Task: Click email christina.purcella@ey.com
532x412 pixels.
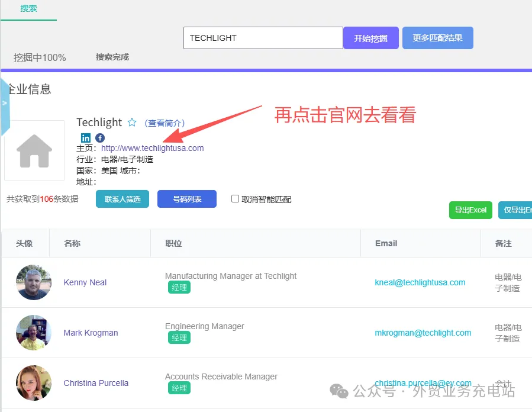Action: tap(423, 383)
